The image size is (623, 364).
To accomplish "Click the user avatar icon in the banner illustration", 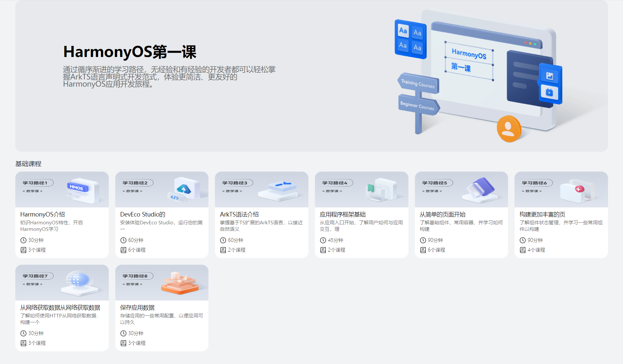I will pos(509,129).
